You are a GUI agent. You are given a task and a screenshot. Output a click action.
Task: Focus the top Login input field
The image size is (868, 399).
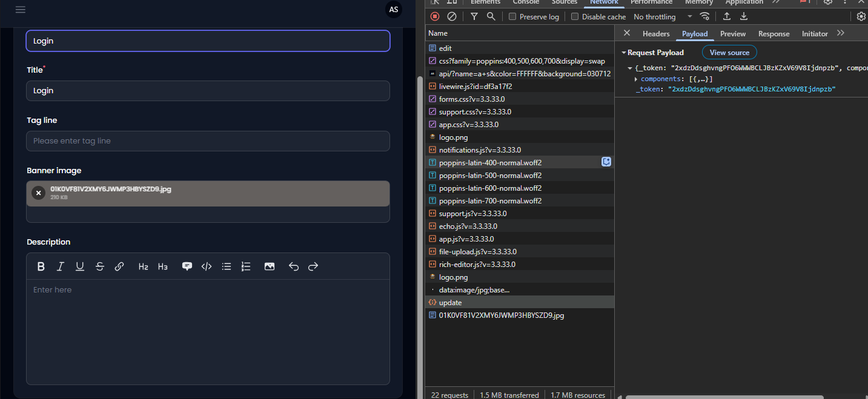tap(208, 41)
